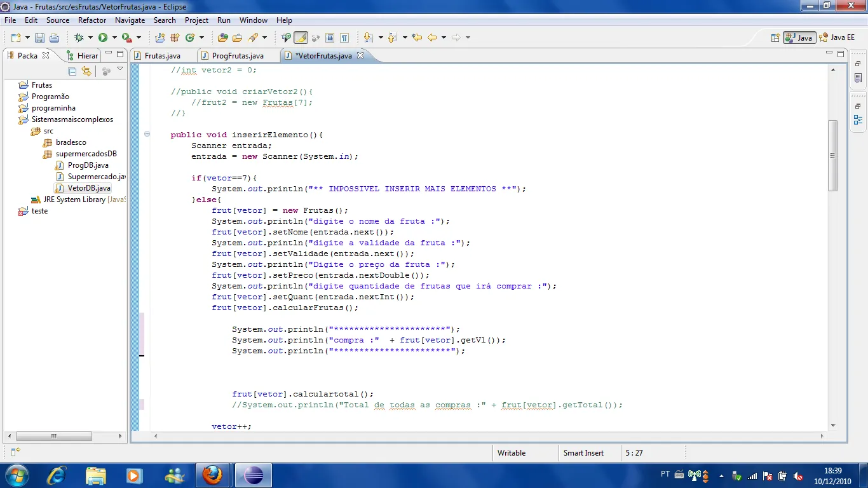Image resolution: width=868 pixels, height=488 pixels.
Task: Toggle Mark Occurrences highlighter button
Action: pos(301,37)
